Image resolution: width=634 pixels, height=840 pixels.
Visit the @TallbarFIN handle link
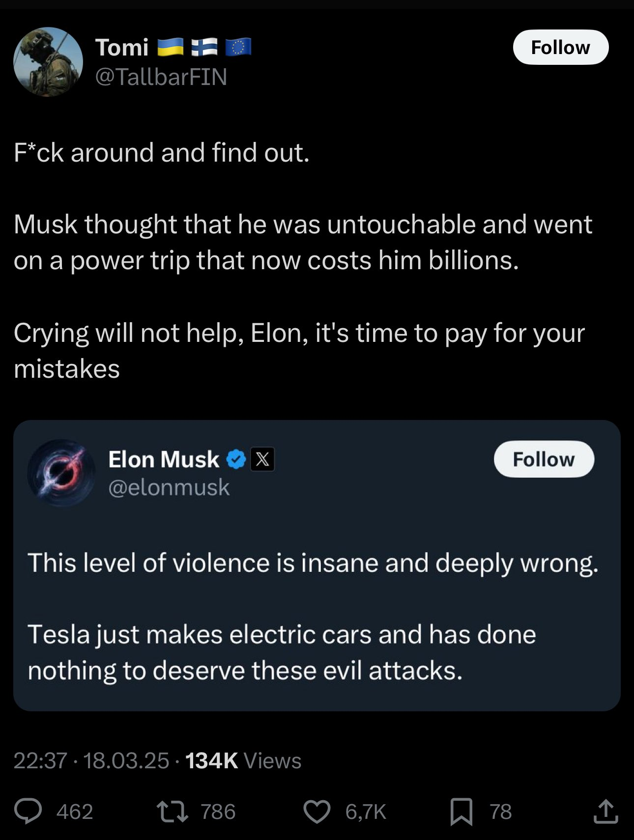[x=161, y=77]
